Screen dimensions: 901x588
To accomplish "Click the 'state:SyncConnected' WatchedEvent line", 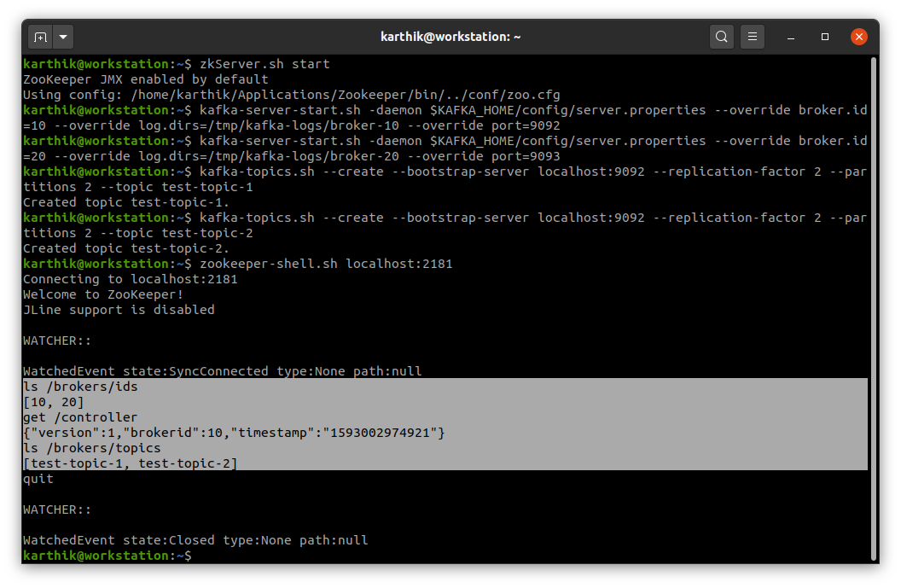I will click(223, 371).
